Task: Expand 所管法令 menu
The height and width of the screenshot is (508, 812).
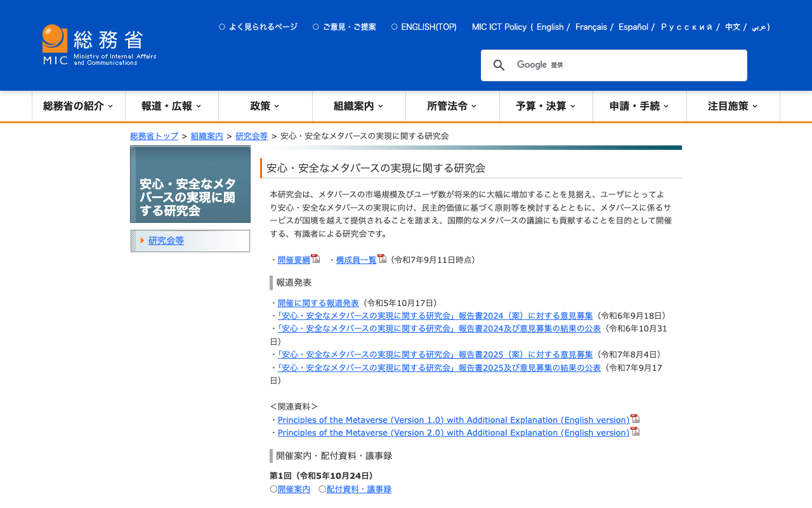Action: point(452,106)
